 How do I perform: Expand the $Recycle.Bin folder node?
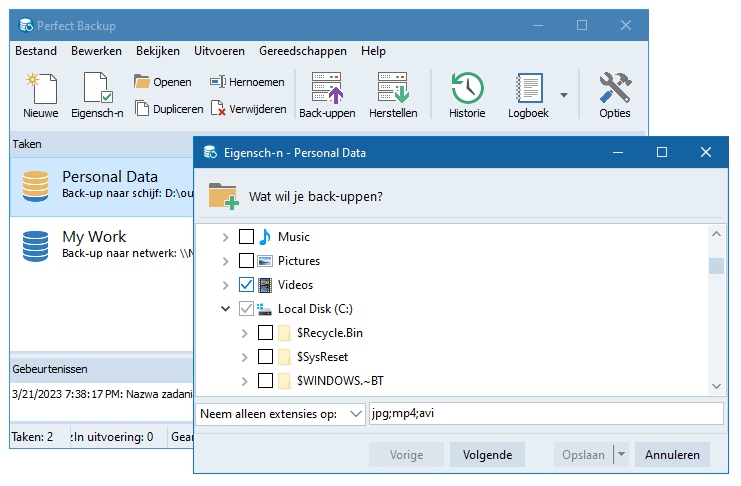[245, 333]
